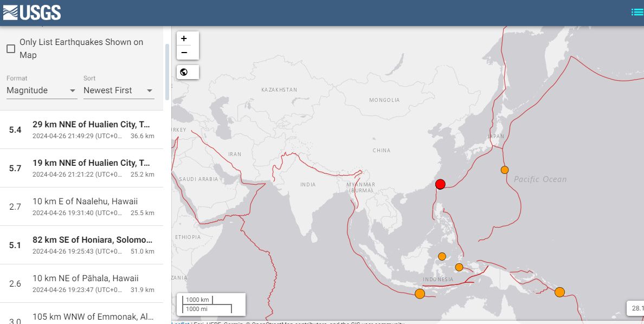Viewport: 644px width, 324px height.
Task: Select the 5.4 Hualien City earthquake entry
Action: [x=81, y=129]
